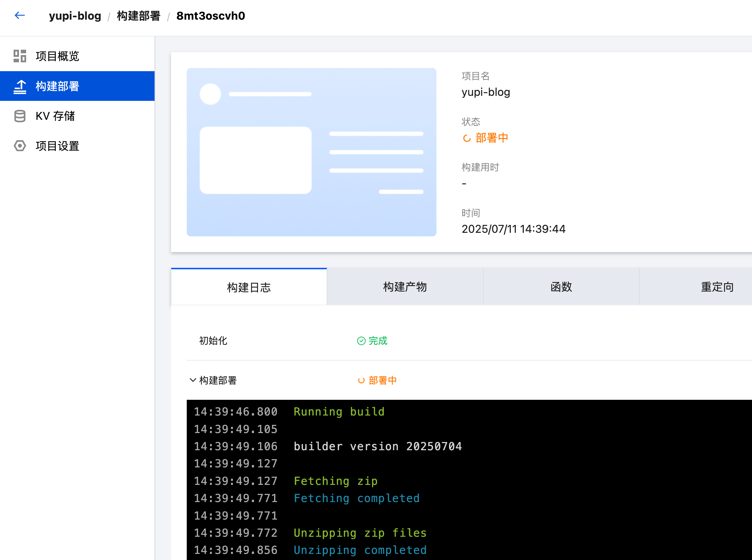Click the 初始化 step row
The height and width of the screenshot is (560, 752).
pyautogui.click(x=213, y=341)
